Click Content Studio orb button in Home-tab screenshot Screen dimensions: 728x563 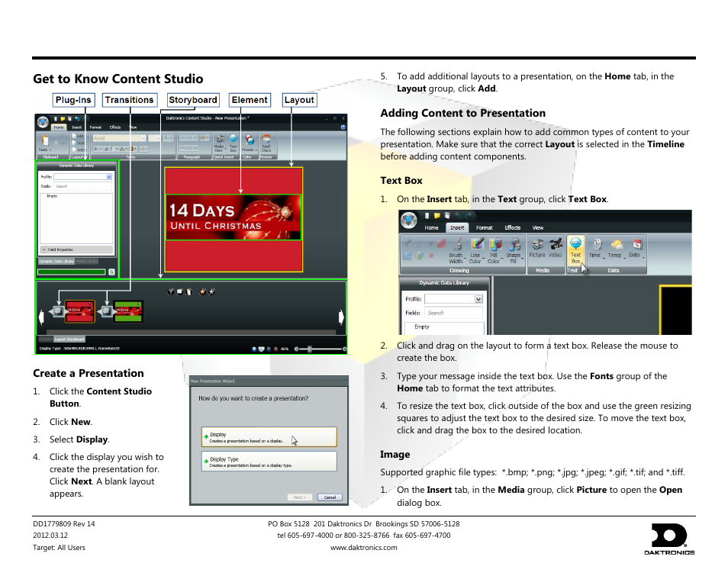tap(43, 121)
